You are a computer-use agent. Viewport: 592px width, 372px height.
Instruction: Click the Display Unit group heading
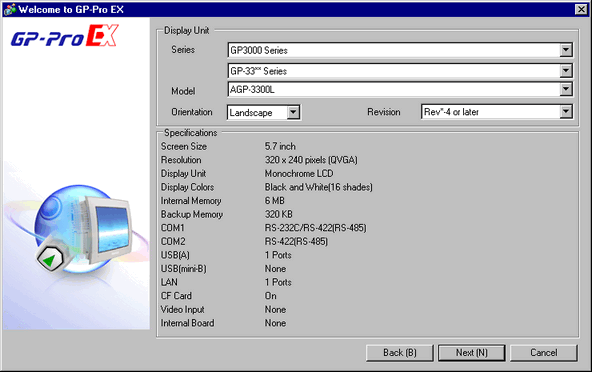[x=187, y=30]
